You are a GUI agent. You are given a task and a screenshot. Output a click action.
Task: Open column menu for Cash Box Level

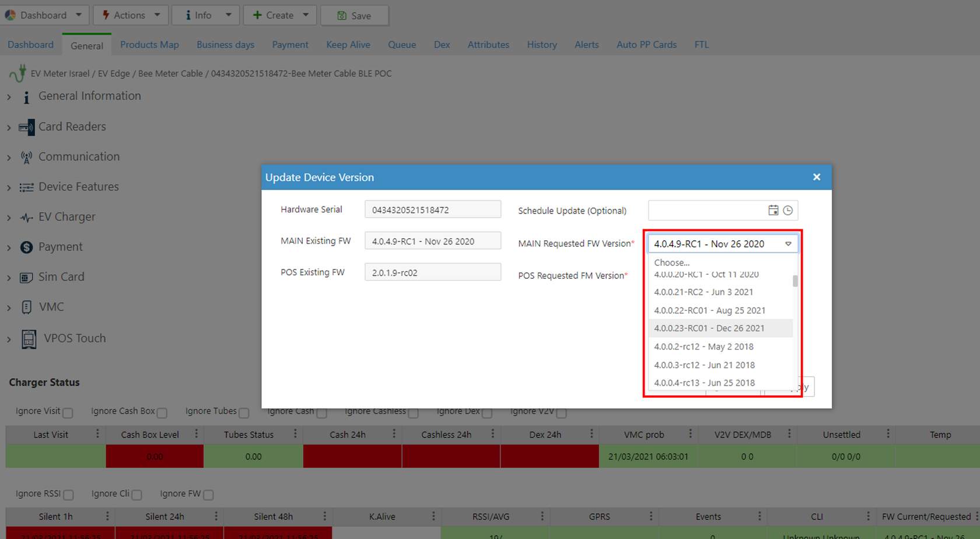(196, 433)
